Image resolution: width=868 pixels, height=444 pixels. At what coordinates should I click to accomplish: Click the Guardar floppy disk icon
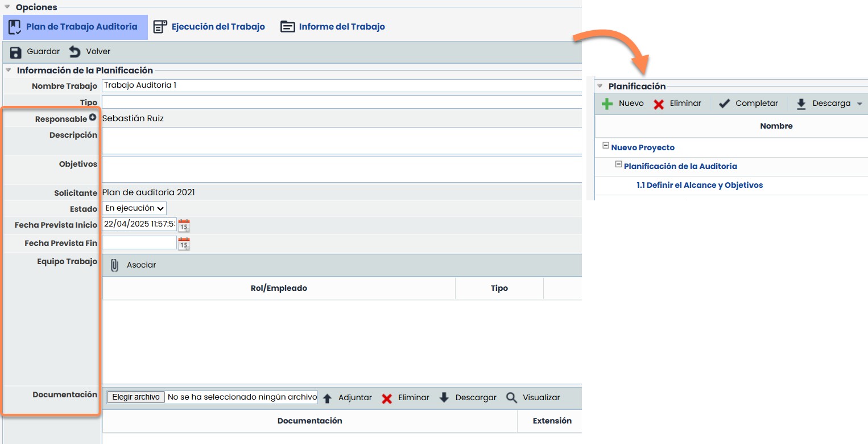tap(16, 52)
